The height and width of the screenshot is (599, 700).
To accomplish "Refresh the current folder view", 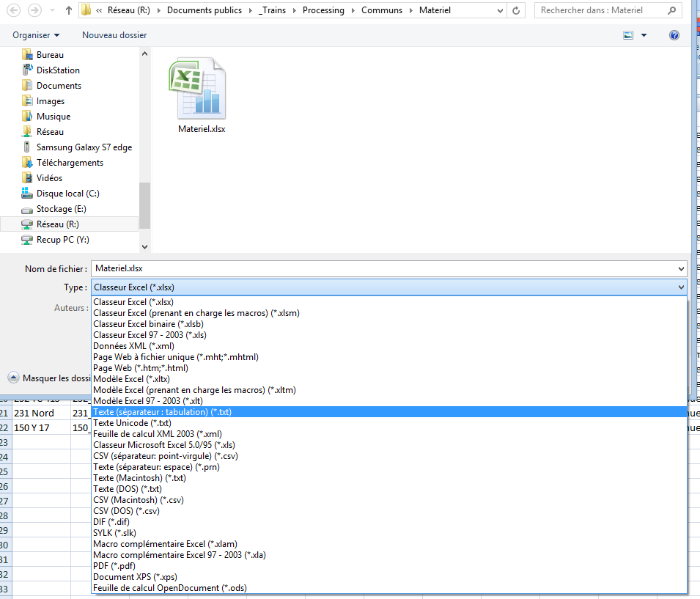I will pos(516,10).
